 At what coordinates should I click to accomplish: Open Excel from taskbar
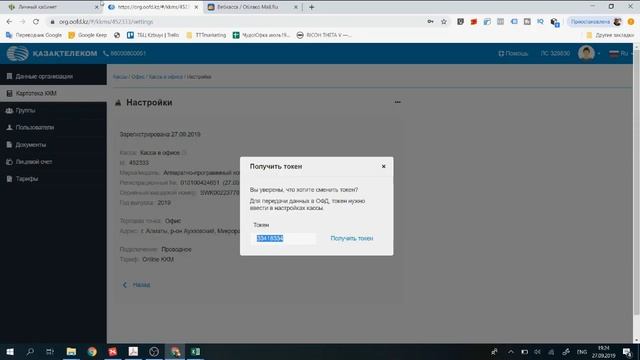click(195, 351)
